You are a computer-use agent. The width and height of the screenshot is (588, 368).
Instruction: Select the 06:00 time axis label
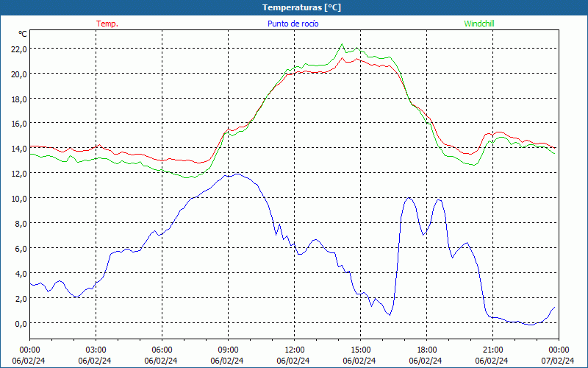coord(162,350)
